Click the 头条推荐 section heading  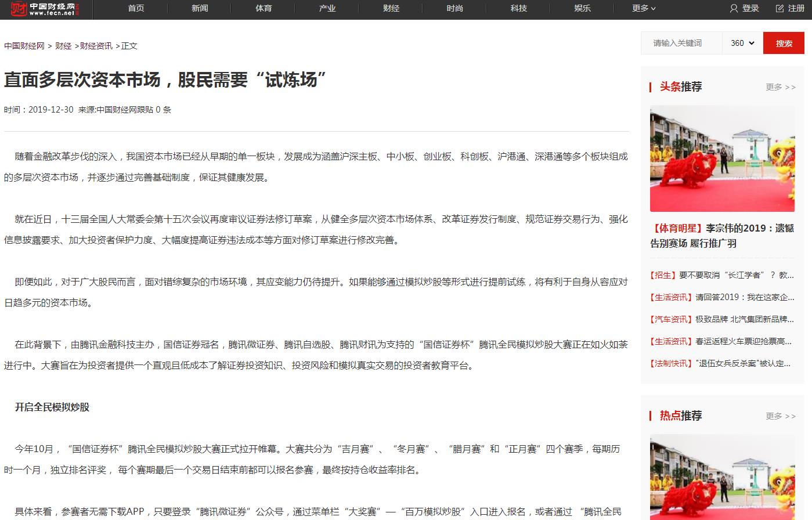pos(681,87)
